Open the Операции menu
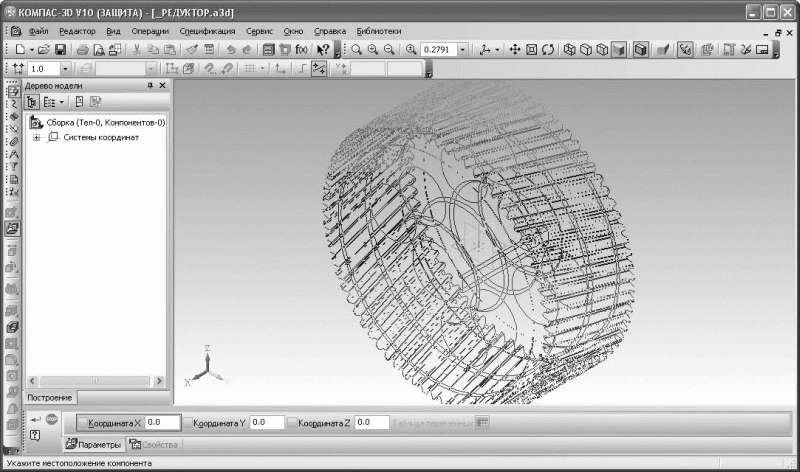Image resolution: width=800 pixels, height=472 pixels. (x=150, y=31)
